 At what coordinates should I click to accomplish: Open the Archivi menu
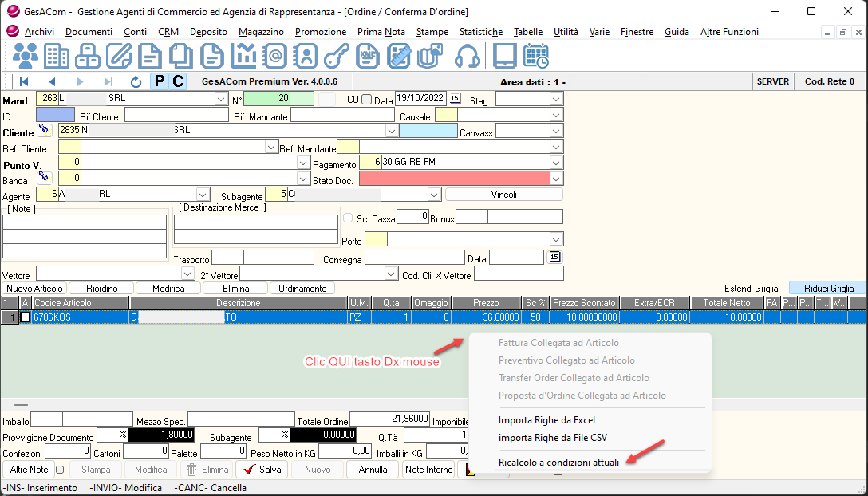tap(39, 32)
